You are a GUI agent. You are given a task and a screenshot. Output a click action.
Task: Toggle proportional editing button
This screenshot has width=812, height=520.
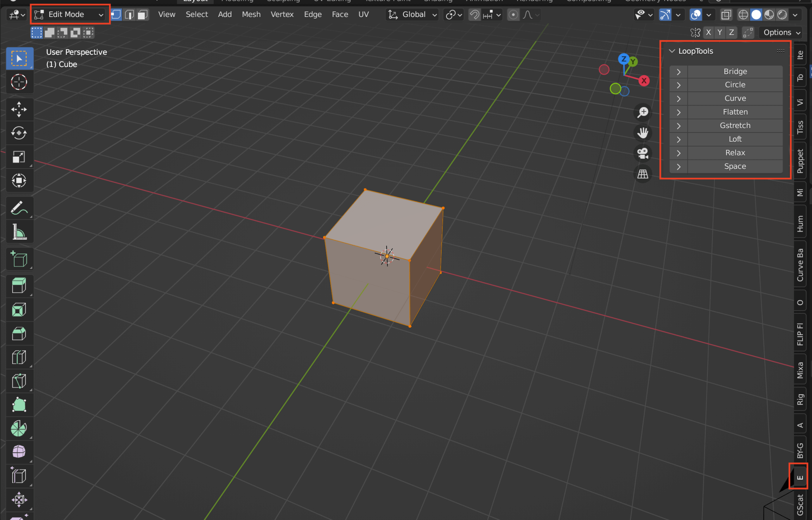click(513, 15)
